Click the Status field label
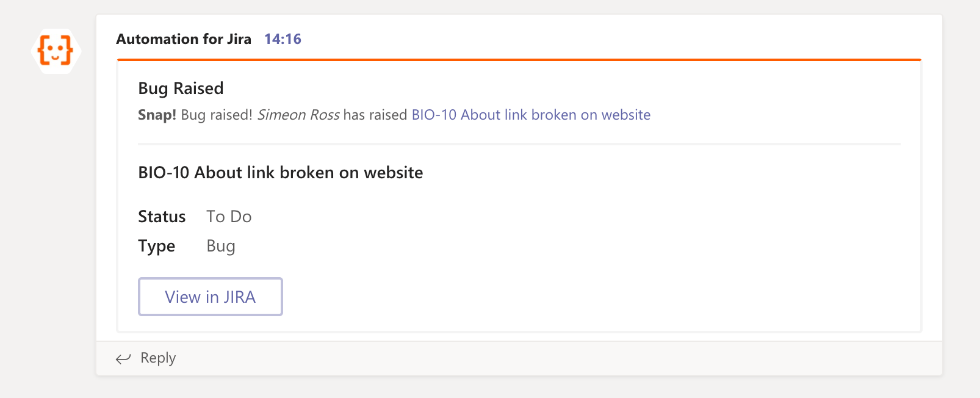The height and width of the screenshot is (398, 980). pos(162,217)
